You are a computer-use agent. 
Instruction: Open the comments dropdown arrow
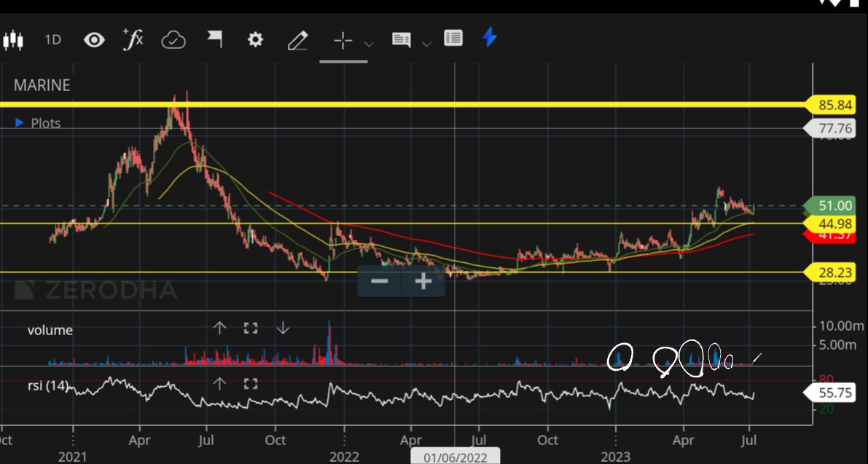click(428, 42)
